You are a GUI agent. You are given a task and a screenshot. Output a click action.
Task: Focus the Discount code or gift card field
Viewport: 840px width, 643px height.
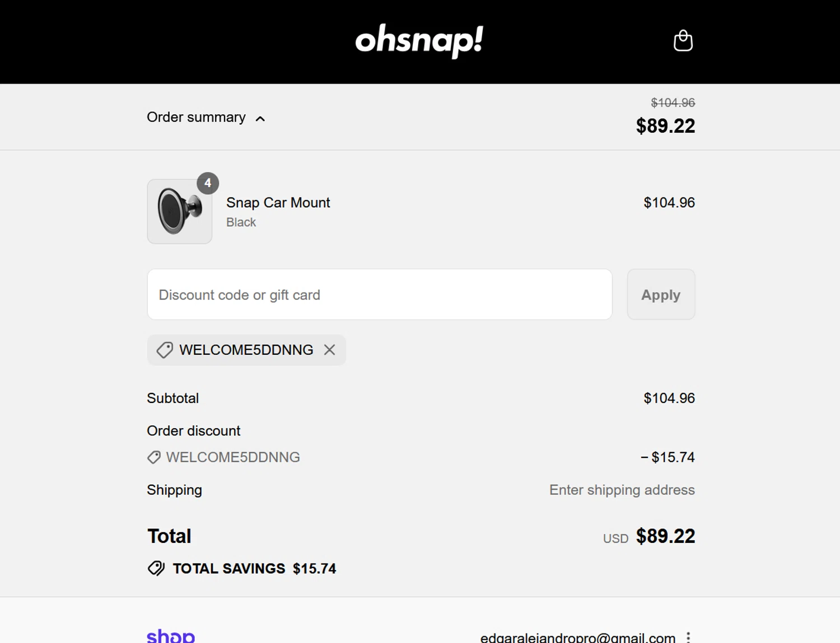[379, 295]
